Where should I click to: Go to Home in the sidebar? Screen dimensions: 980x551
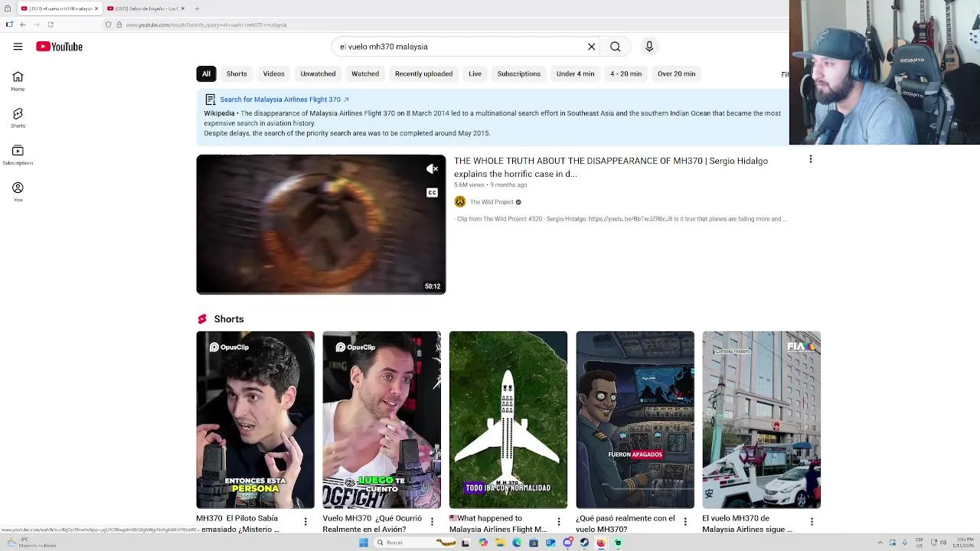coord(18,81)
